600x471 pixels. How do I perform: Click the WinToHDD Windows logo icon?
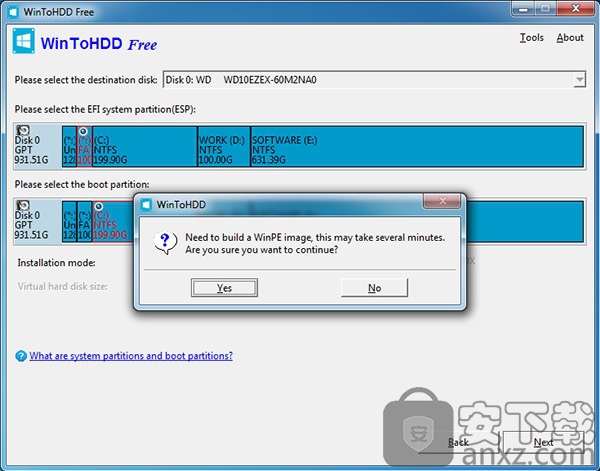pos(24,41)
